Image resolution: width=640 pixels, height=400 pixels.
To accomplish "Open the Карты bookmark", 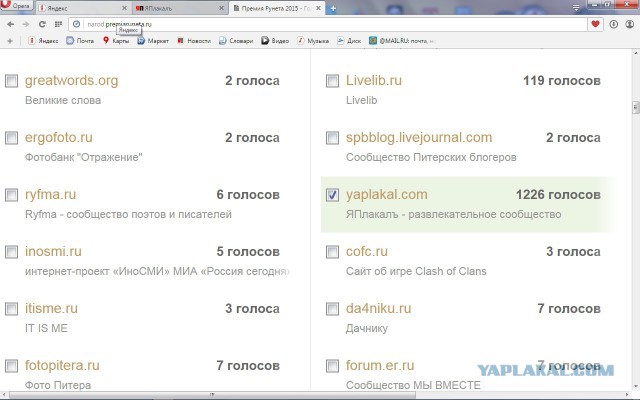I will pyautogui.click(x=116, y=41).
